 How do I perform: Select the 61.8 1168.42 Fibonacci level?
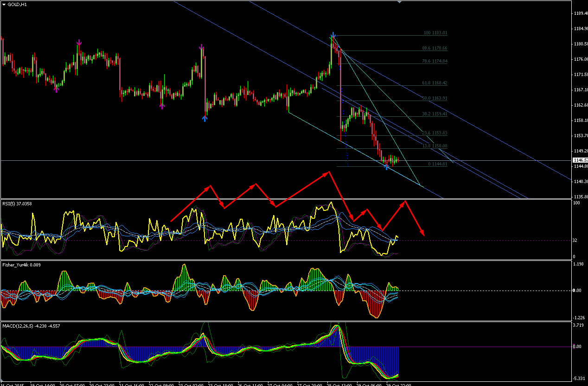tap(435, 83)
